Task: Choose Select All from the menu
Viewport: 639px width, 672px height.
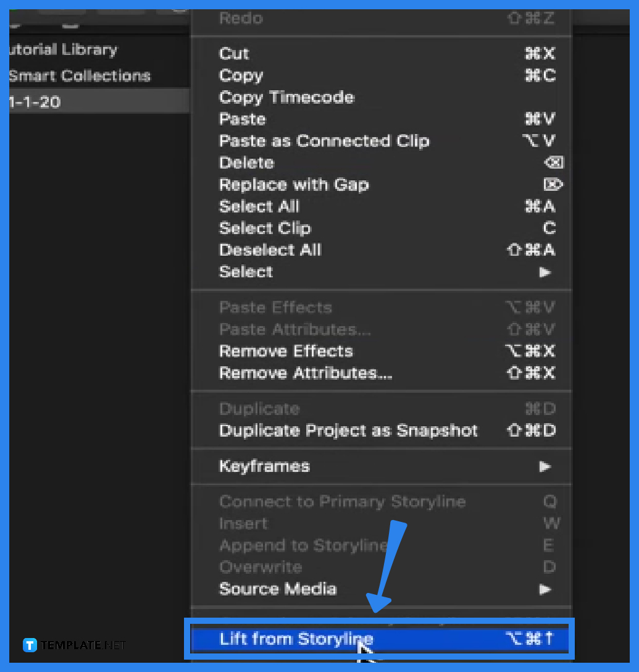Action: tap(259, 206)
